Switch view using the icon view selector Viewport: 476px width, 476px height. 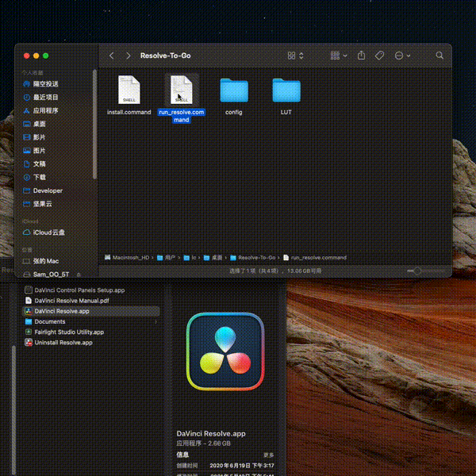click(295, 56)
